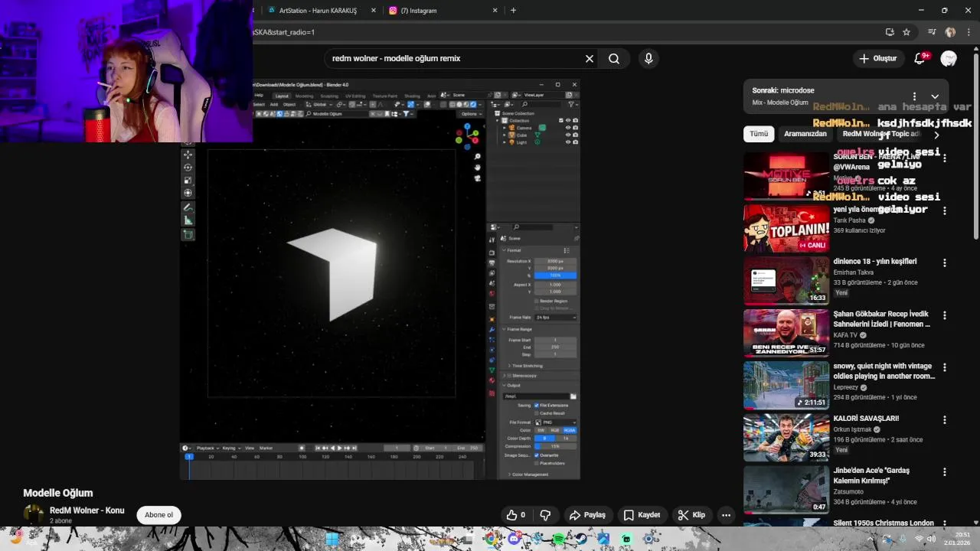
Task: Switch to the Sculpting workspace tab
Action: click(x=329, y=96)
